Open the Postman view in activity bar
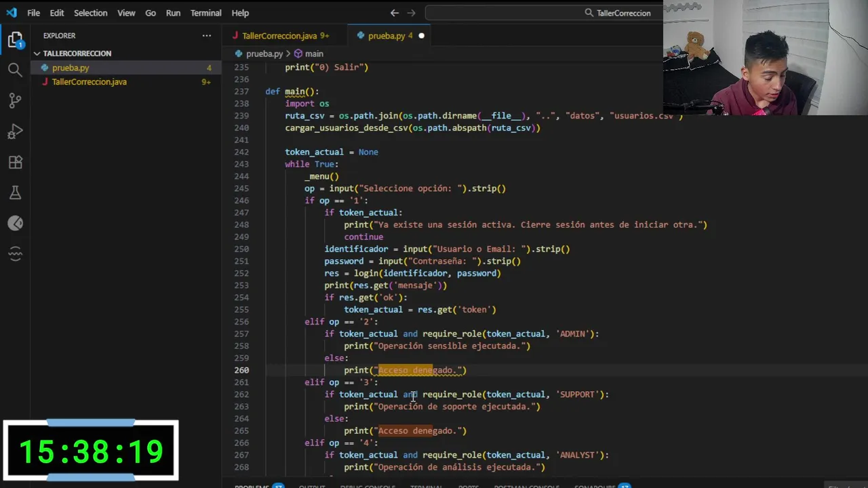This screenshot has width=868, height=488. coord(15,223)
